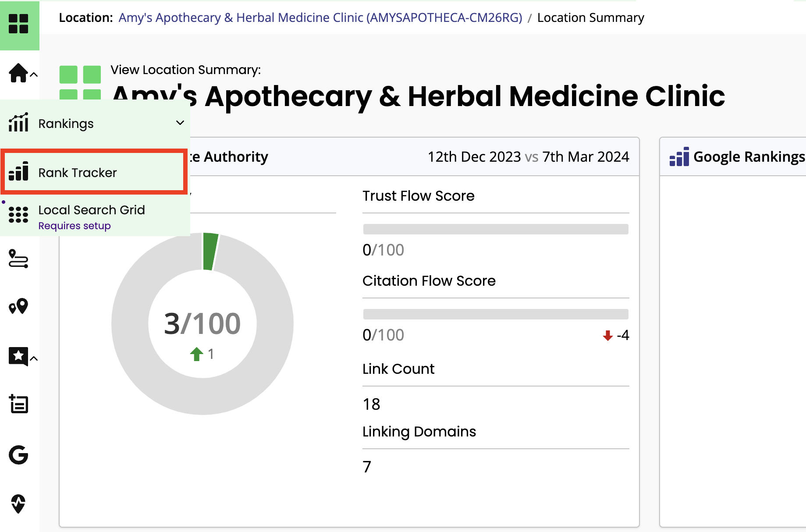This screenshot has height=532, width=806.
Task: Click the add list icon in sidebar
Action: [18, 404]
